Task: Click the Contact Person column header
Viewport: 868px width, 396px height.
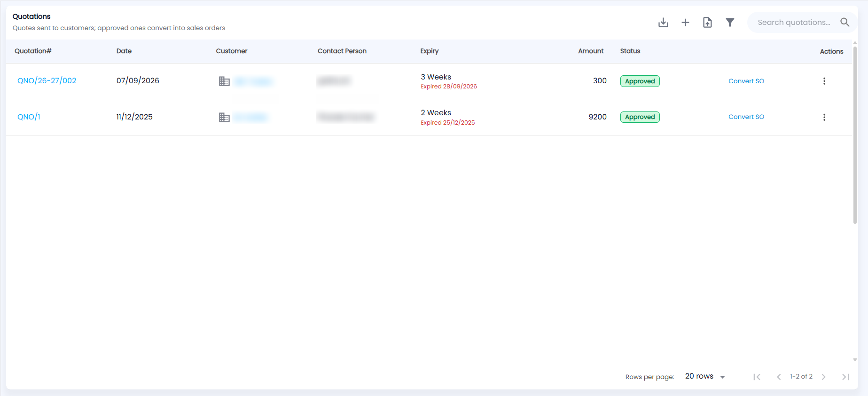Action: tap(342, 51)
